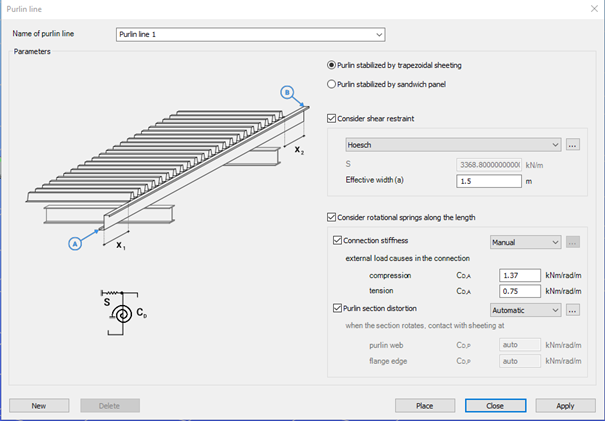Toggle Consider shear restraint checkbox
This screenshot has height=421, width=605.
click(331, 118)
